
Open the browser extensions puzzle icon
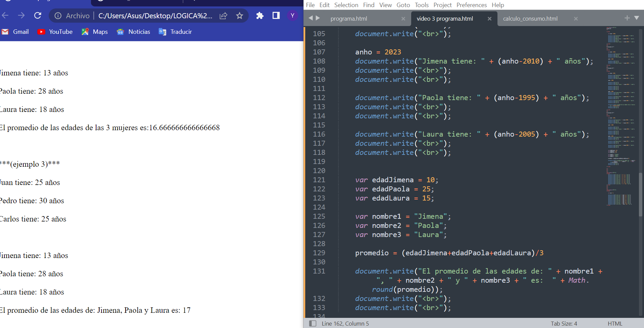coord(260,16)
